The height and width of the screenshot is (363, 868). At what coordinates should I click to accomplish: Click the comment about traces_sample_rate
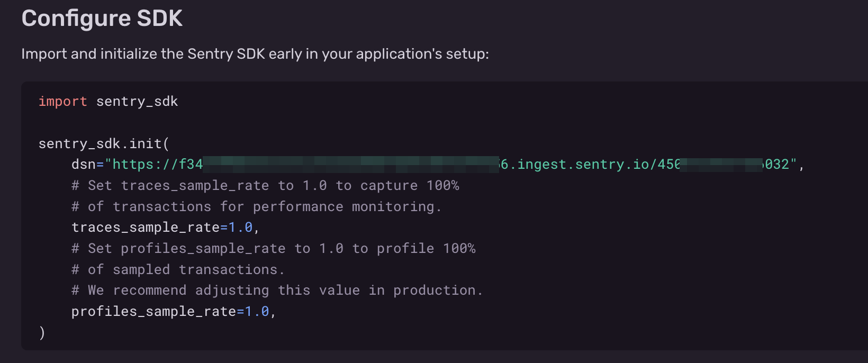pyautogui.click(x=265, y=186)
